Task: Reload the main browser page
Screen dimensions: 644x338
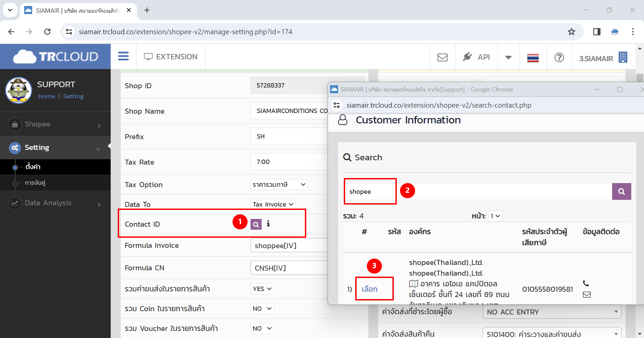Action: [47, 32]
